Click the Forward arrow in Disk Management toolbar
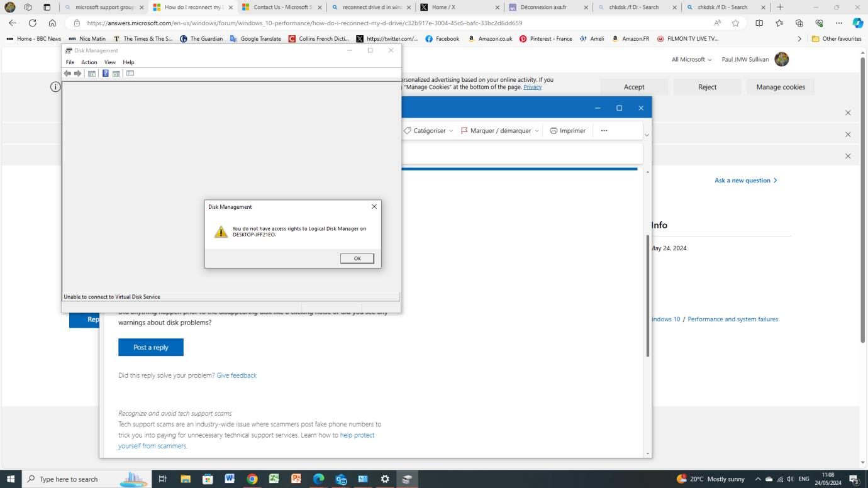868x488 pixels. click(x=77, y=74)
